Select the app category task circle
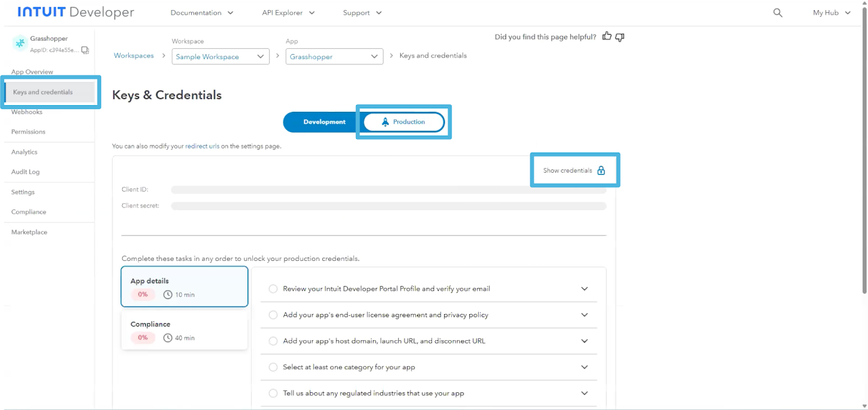 pyautogui.click(x=273, y=367)
